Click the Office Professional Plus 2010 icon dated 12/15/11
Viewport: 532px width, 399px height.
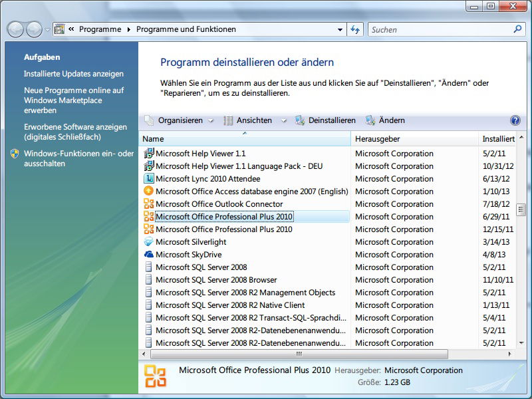(148, 229)
